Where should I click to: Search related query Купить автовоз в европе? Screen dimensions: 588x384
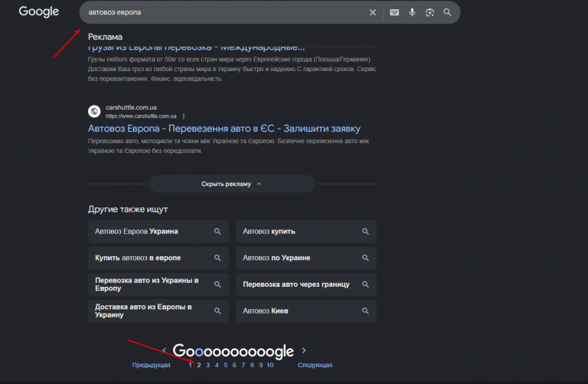(x=158, y=258)
